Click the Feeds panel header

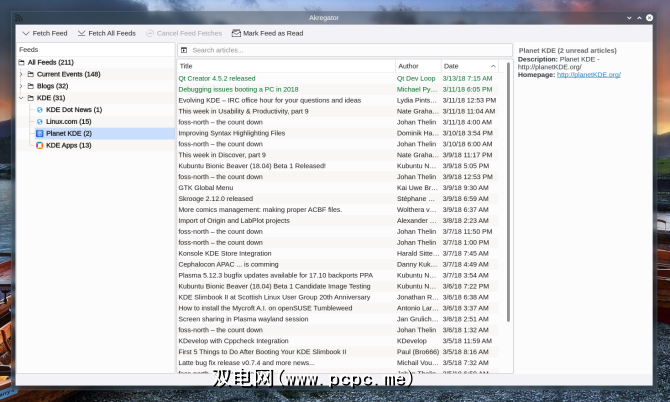(96, 50)
